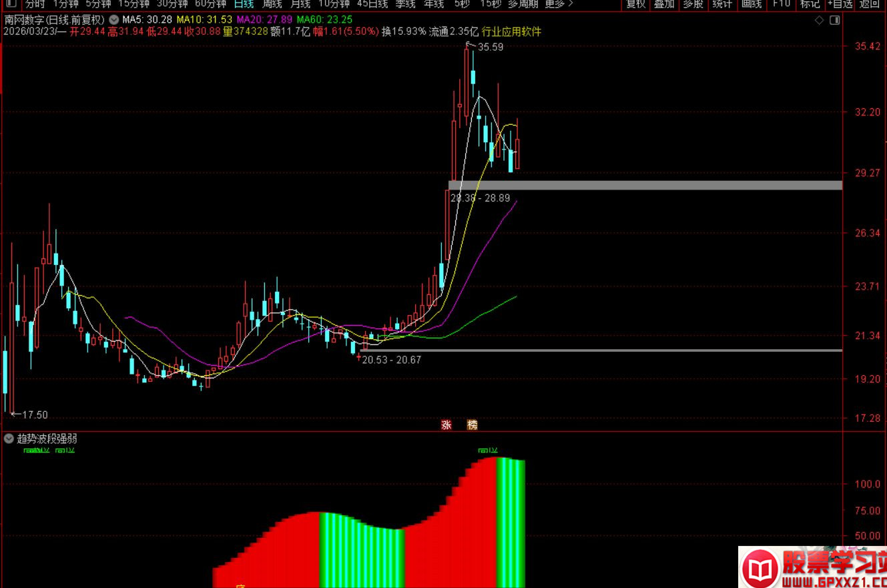Click the panel layout icon at top-left corner
Viewport: 887px width, 588px height.
10,4
